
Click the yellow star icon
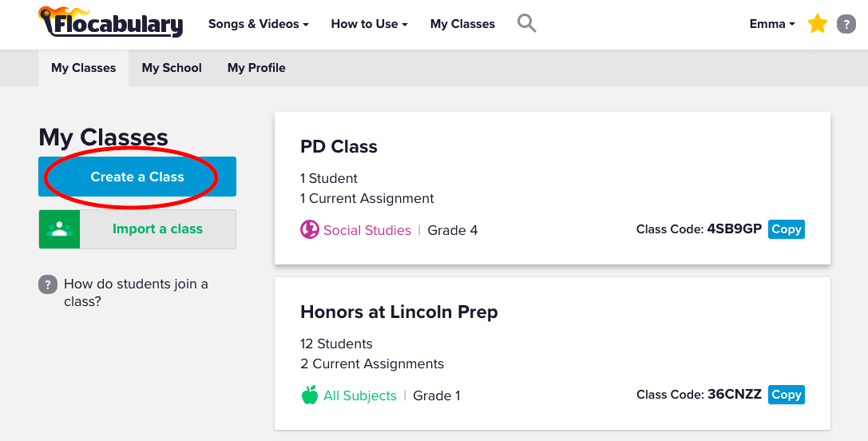817,24
